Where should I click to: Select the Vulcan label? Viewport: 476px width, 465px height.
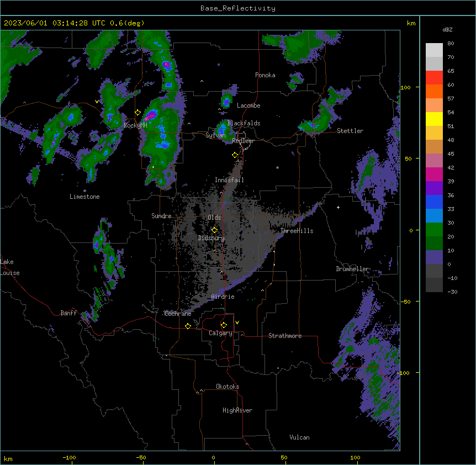click(300, 437)
